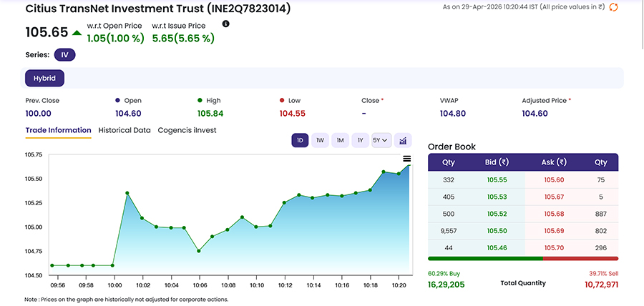
Task: Open the Cogencis iInvest tab
Action: click(x=187, y=130)
